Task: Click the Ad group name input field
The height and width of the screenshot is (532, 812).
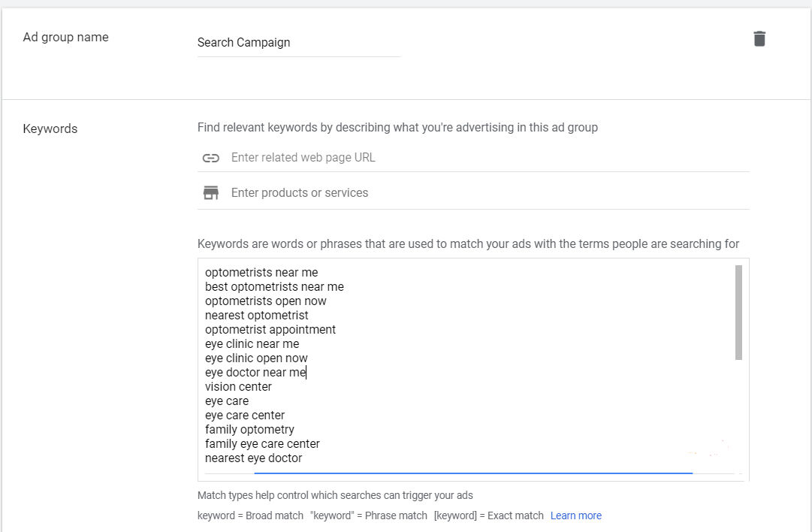Action: (298, 43)
